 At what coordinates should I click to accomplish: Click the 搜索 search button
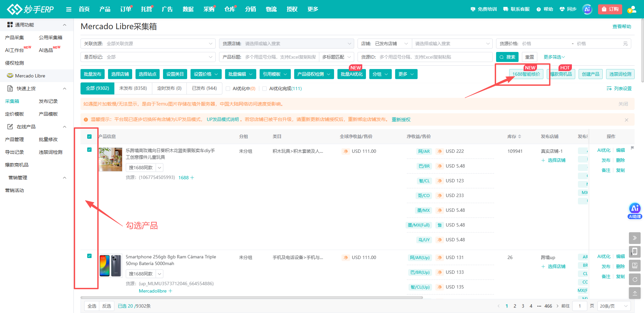pyautogui.click(x=507, y=57)
